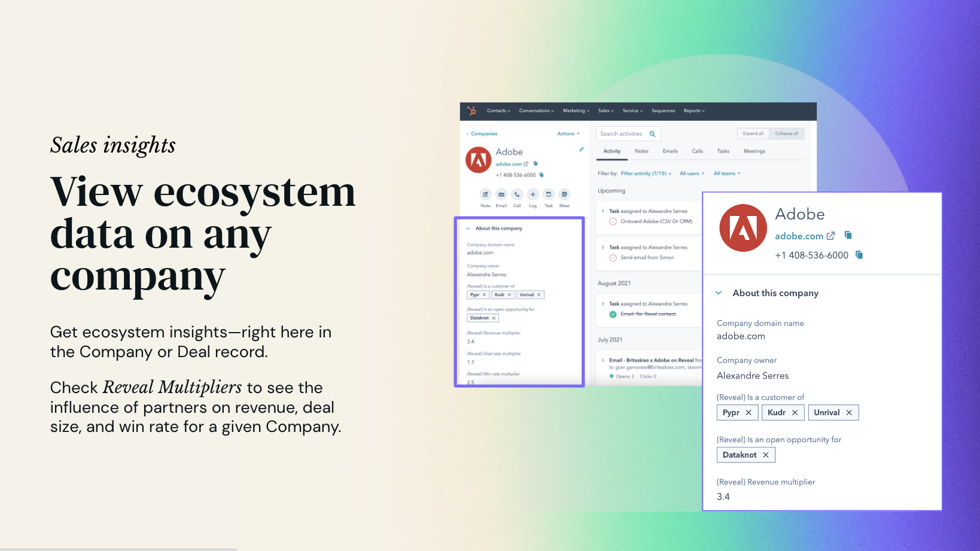Click the small Adobe logo in the sidebar
Image resolution: width=980 pixels, height=551 pixels.
coord(478,160)
